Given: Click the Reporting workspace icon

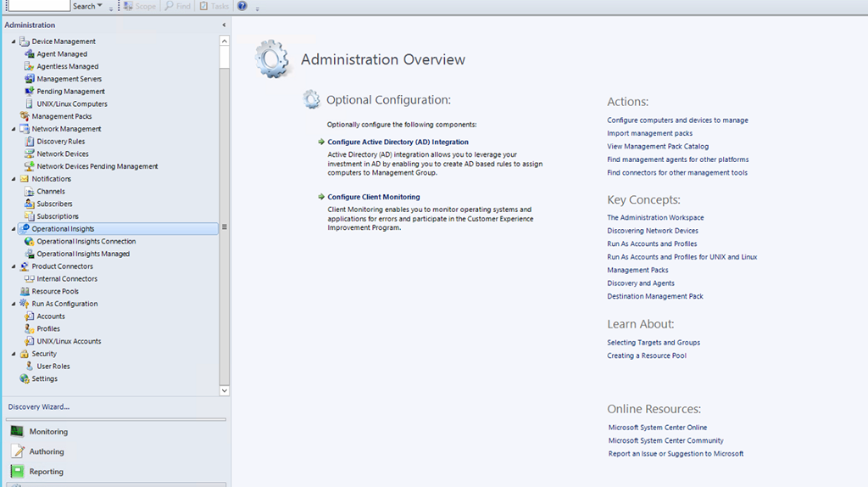Looking at the screenshot, I should coord(17,472).
